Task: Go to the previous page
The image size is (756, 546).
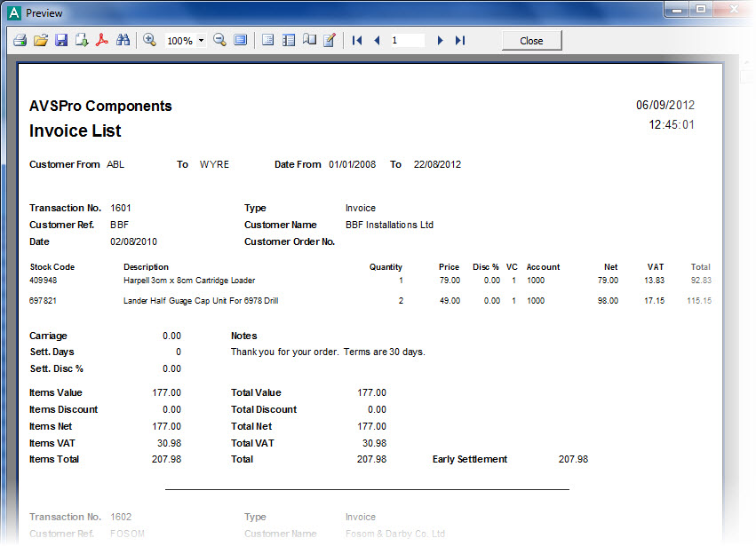Action: [x=377, y=41]
